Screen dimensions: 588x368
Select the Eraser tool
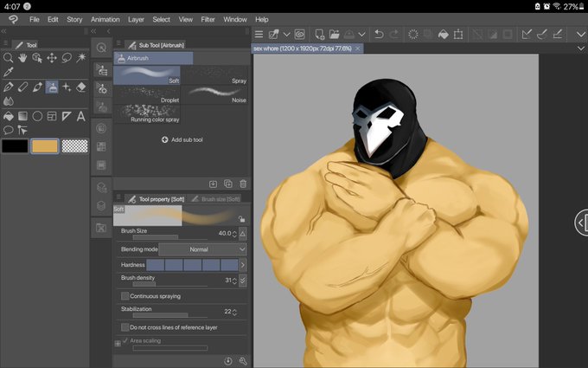click(81, 87)
